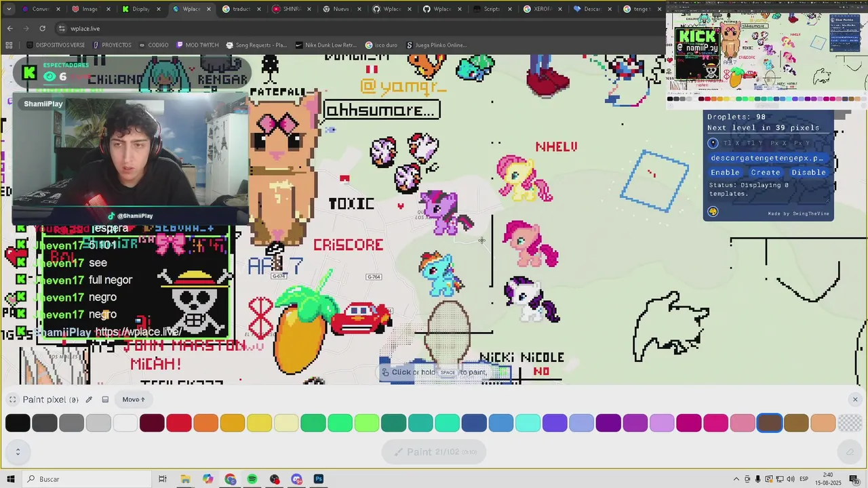The width and height of the screenshot is (868, 488).
Task: Click the expand icon left of Paint pixel
Action: [12, 399]
